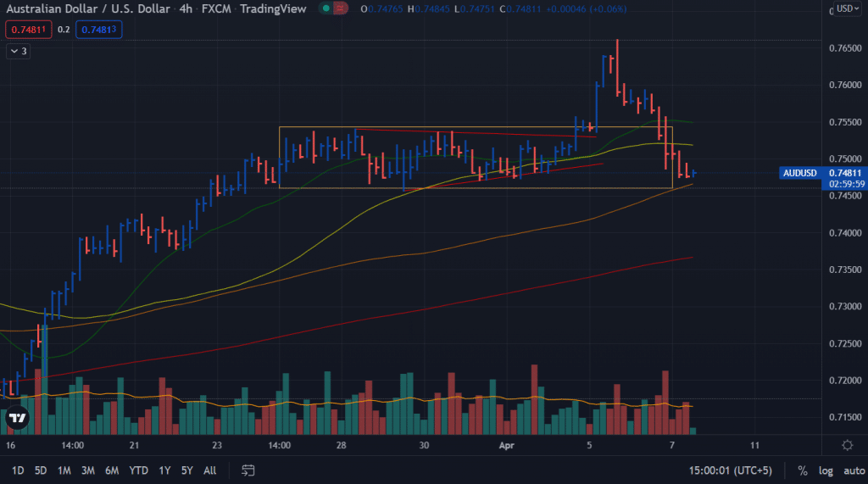Image resolution: width=868 pixels, height=484 pixels.
Task: Click the 23 date label on time axis
Action: click(216, 445)
